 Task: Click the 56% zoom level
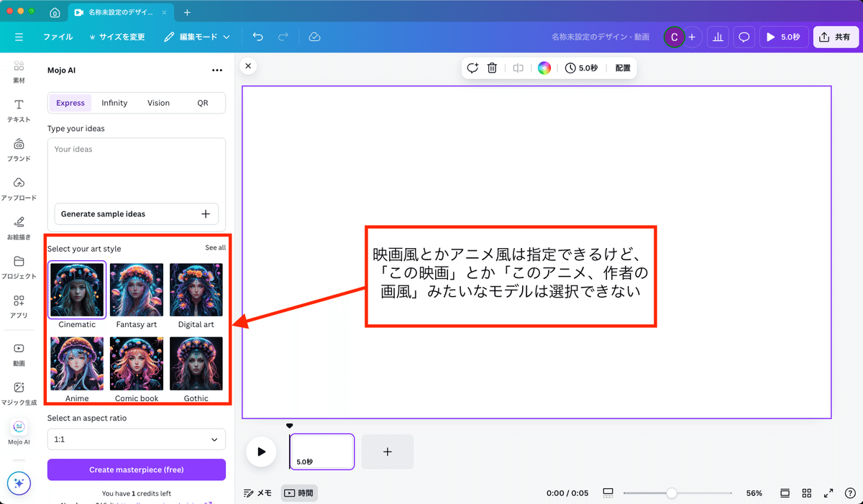tap(754, 493)
